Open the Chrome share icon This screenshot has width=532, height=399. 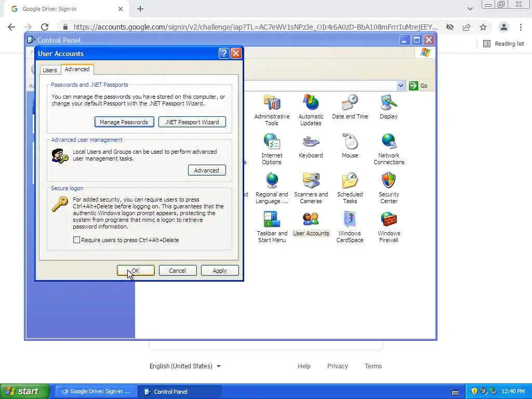pos(467,27)
